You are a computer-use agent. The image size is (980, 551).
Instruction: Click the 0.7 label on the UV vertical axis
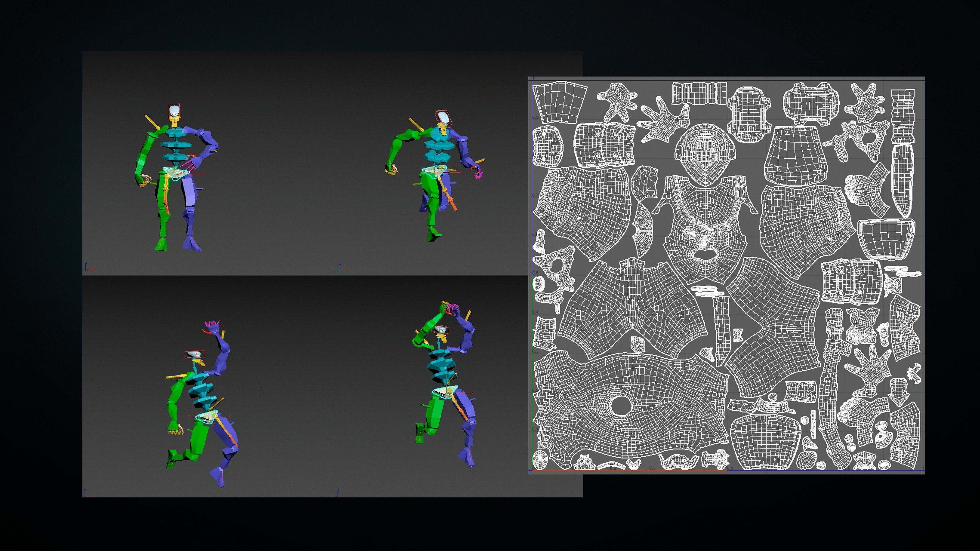tap(535, 195)
